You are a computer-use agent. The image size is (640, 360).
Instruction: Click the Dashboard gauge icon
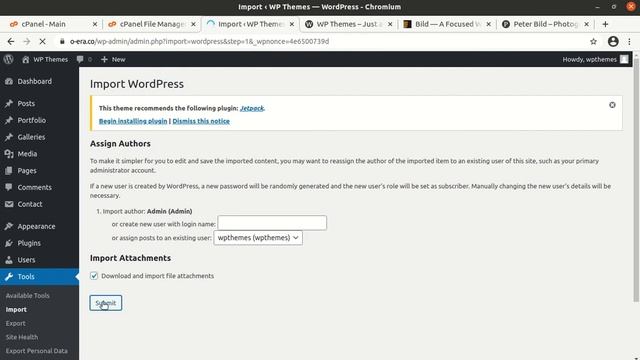tap(9, 81)
